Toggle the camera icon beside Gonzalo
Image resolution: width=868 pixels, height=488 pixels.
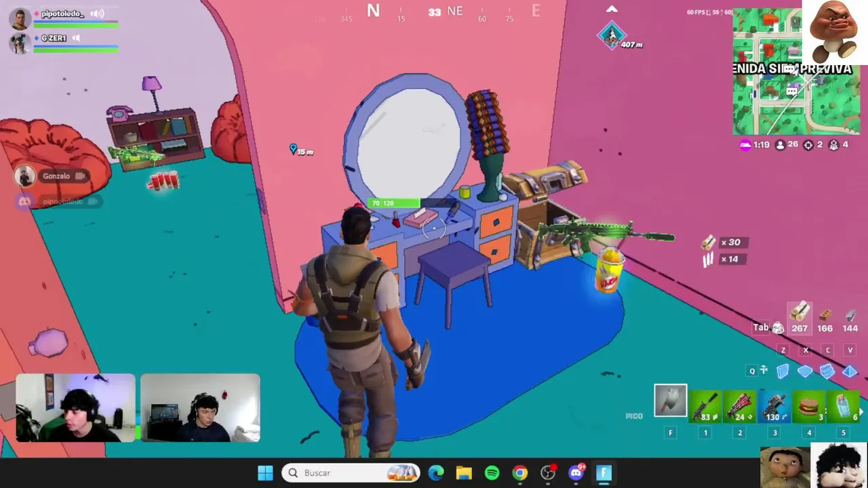click(81, 176)
